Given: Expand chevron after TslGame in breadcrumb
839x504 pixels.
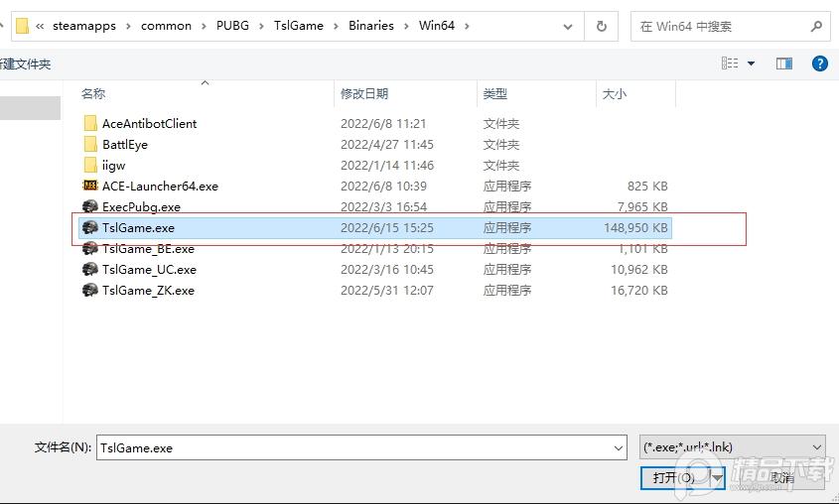Looking at the screenshot, I should click(x=336, y=26).
